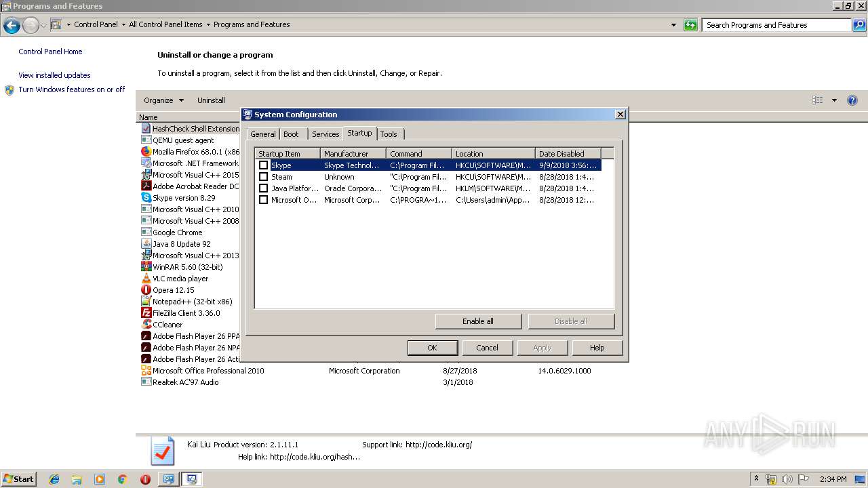The height and width of the screenshot is (488, 868).
Task: Click the Search Programs and Features field
Action: click(x=776, y=25)
